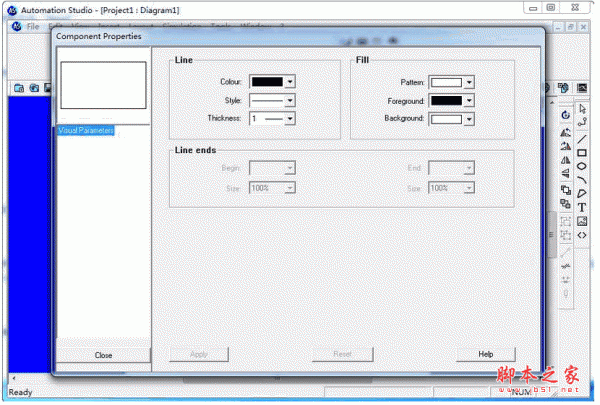Open the File menu
This screenshot has width=600, height=405.
pyautogui.click(x=33, y=26)
